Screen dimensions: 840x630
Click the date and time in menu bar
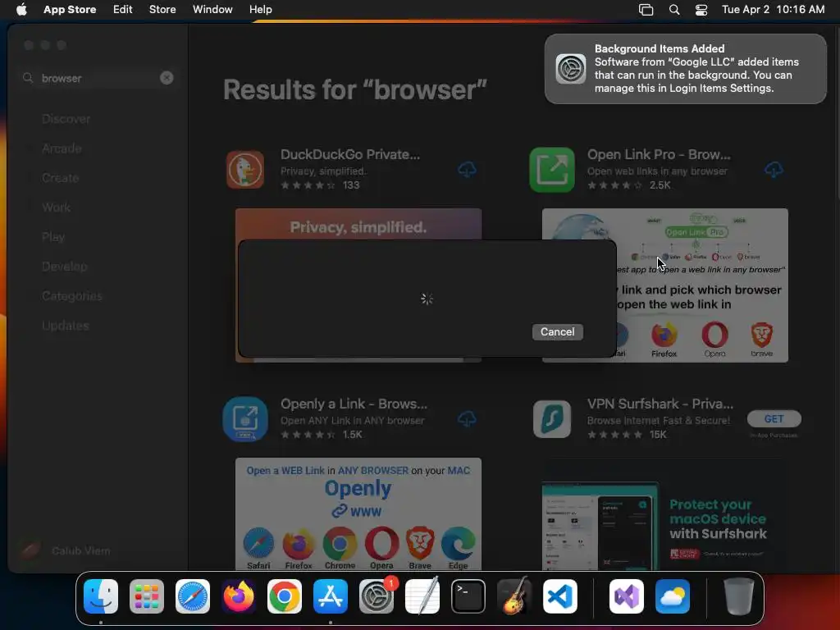pos(773,10)
